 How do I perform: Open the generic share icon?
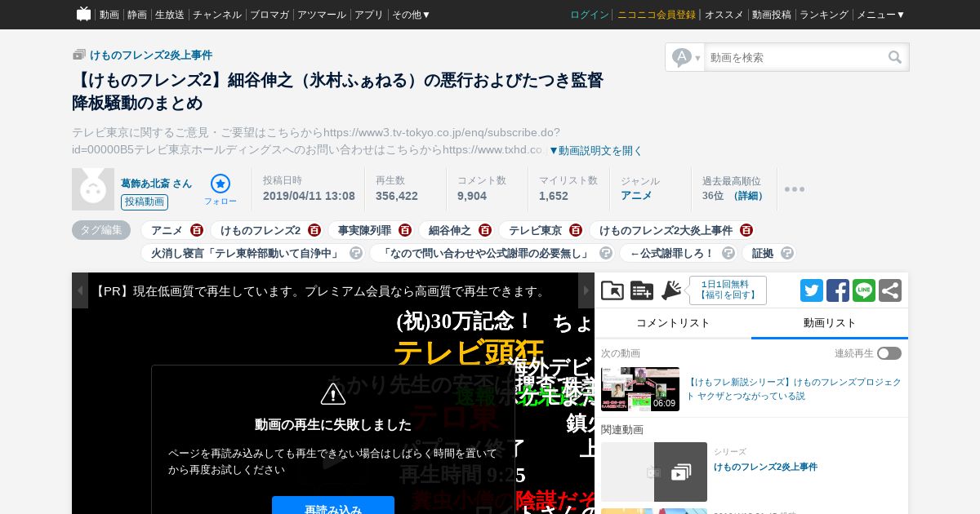coord(890,290)
